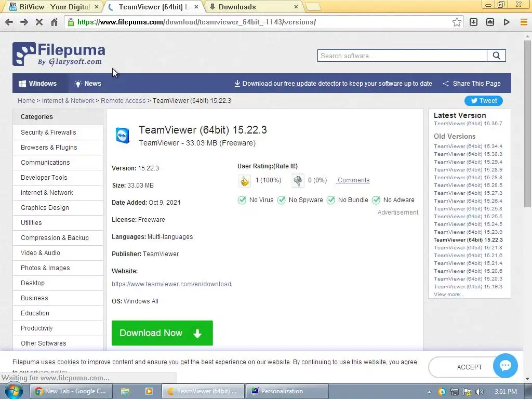Open the chat bubble widget
The width and height of the screenshot is (532, 399).
pos(505,366)
